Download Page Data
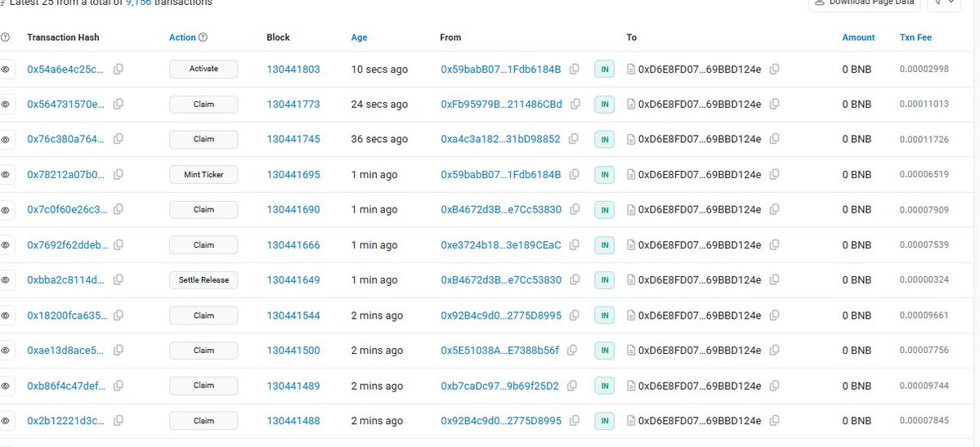980x447 pixels. 865,3
